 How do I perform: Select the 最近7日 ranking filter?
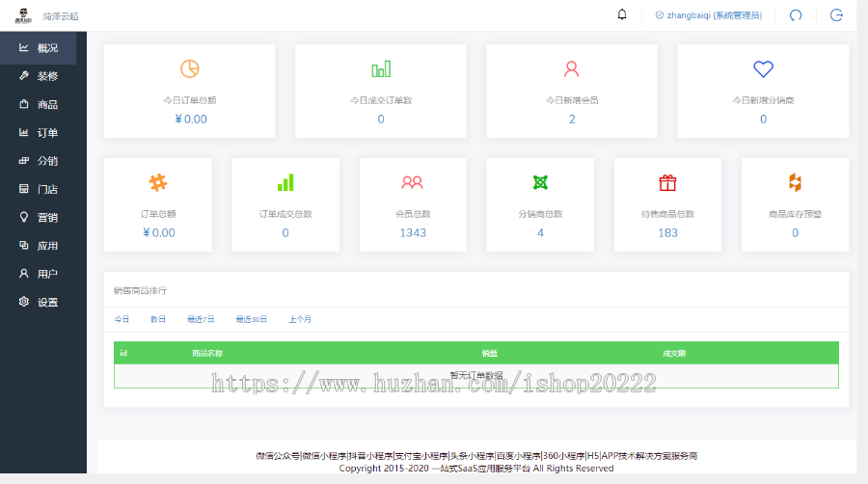pyautogui.click(x=201, y=319)
